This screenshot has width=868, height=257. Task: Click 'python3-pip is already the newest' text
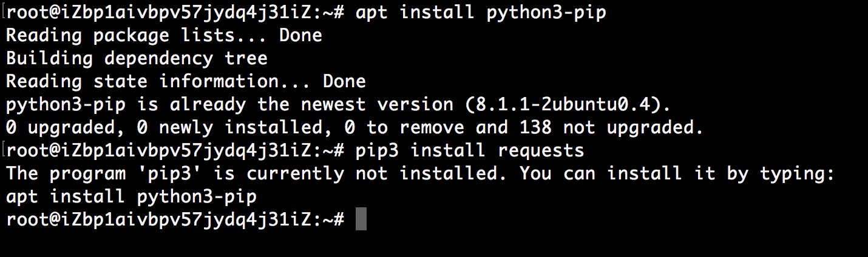(x=186, y=105)
